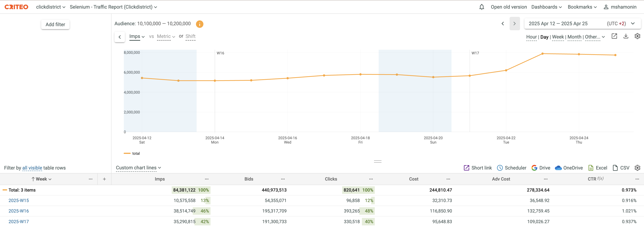
Task: Switch chart granularity to Week
Action: point(558,37)
